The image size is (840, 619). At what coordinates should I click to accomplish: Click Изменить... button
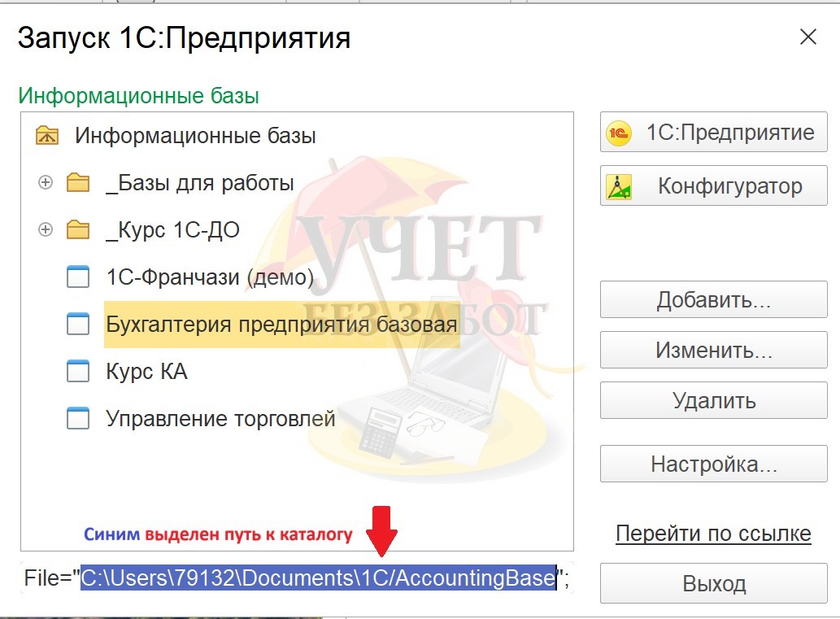(714, 350)
